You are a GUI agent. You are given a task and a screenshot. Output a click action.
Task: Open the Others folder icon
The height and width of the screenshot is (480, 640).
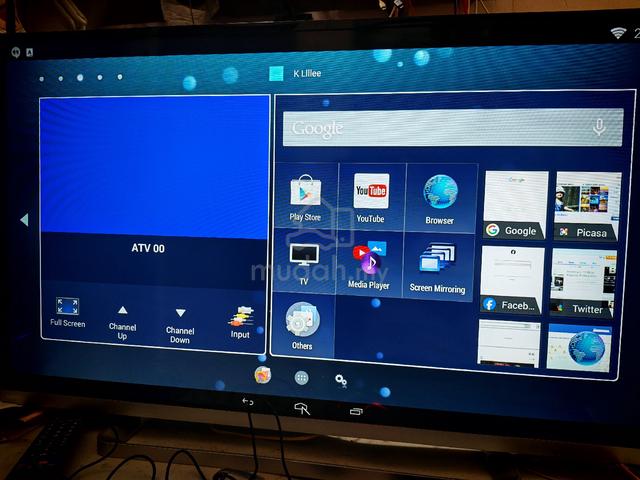[302, 326]
